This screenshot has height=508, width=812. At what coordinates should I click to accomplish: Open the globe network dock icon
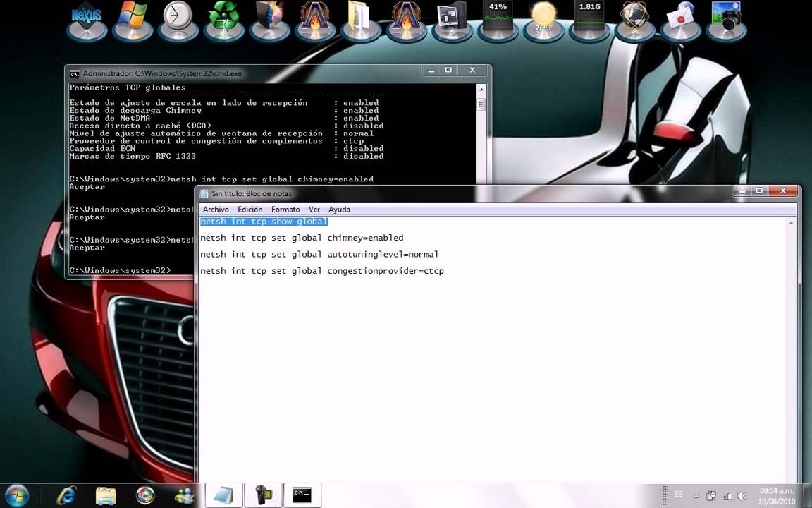[635, 20]
